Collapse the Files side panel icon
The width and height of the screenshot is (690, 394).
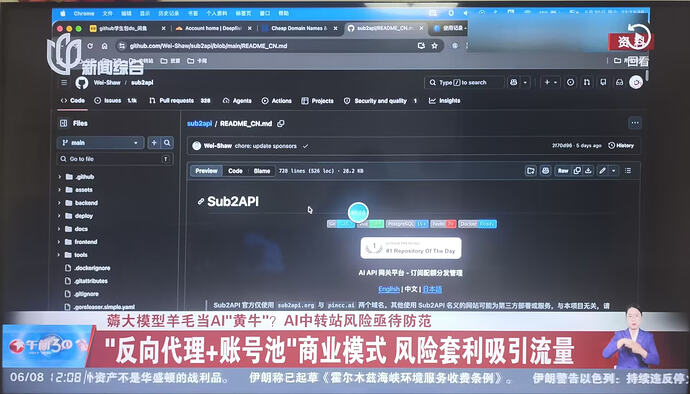[x=63, y=123]
